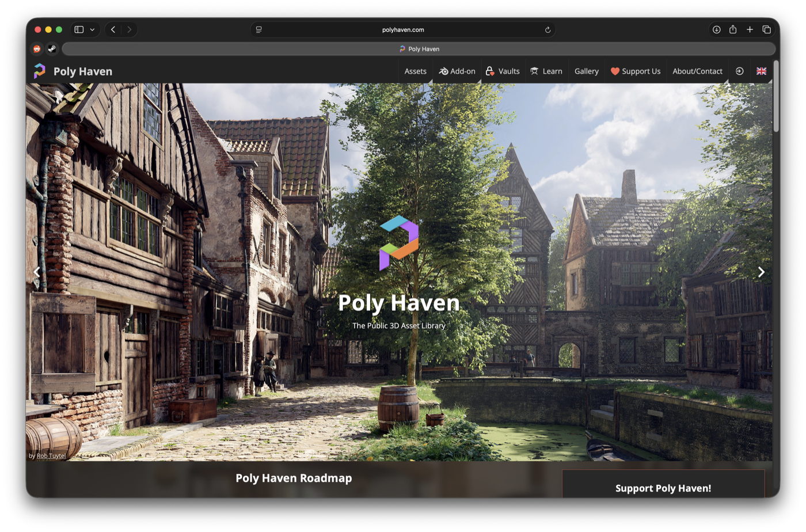The image size is (806, 532).
Task: Visit the Gallery page
Action: (587, 71)
